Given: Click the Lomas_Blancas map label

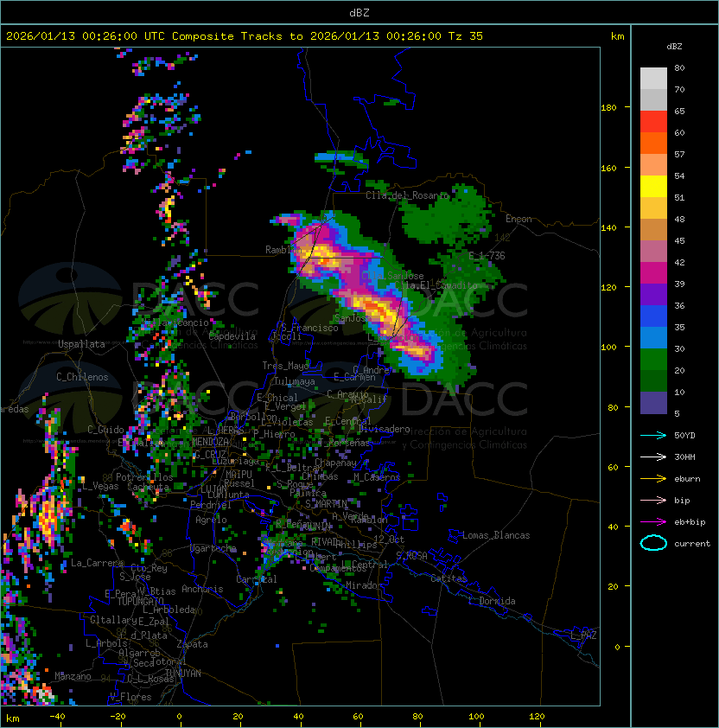Looking at the screenshot, I should point(496,535).
